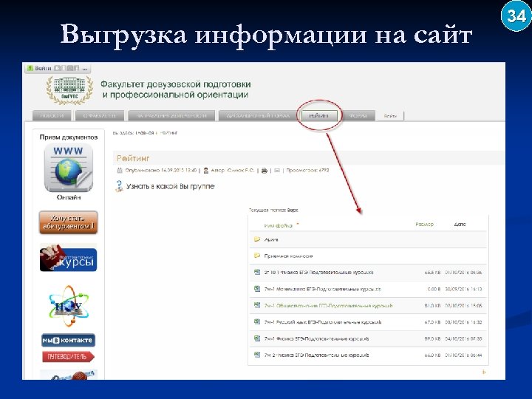Click the Прием документов sidebar heading
Screen dimensions: 532x399
[x=69, y=137]
